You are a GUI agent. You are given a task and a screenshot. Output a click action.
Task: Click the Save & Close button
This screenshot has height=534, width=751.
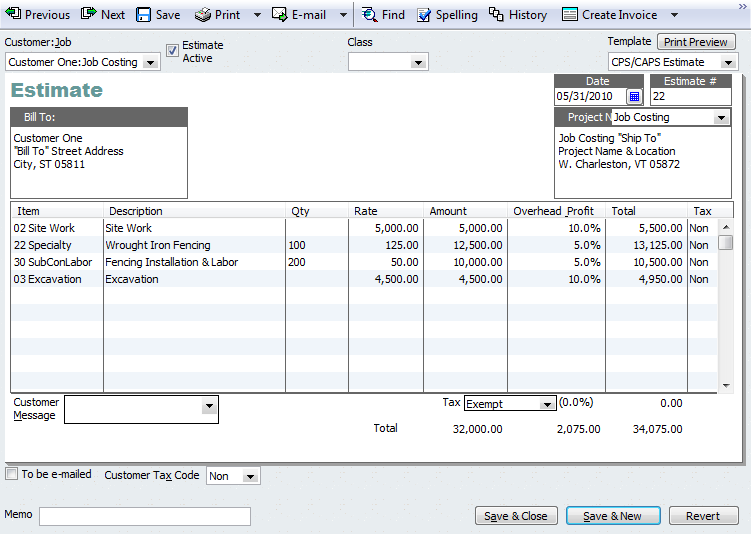(x=515, y=516)
